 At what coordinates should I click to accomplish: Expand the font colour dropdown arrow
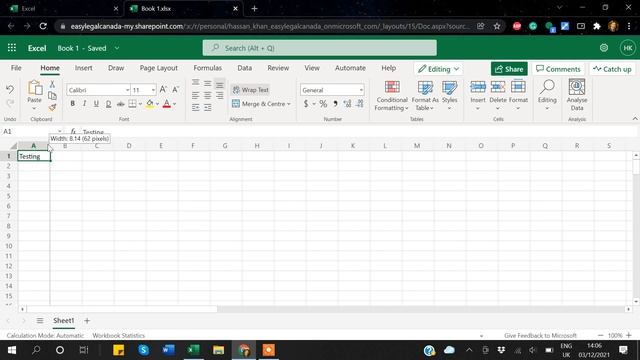coord(174,104)
